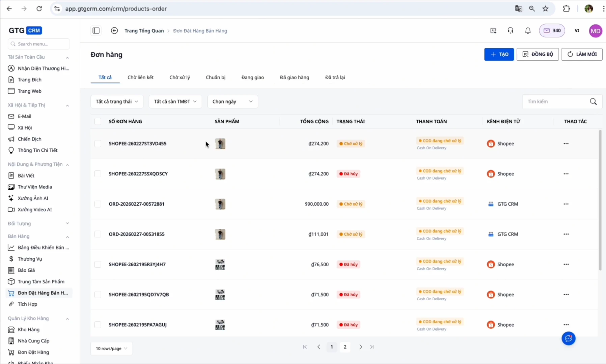Select the checkbox for order ORD-20260227-00572881
Image resolution: width=606 pixels, height=364 pixels.
point(98,204)
